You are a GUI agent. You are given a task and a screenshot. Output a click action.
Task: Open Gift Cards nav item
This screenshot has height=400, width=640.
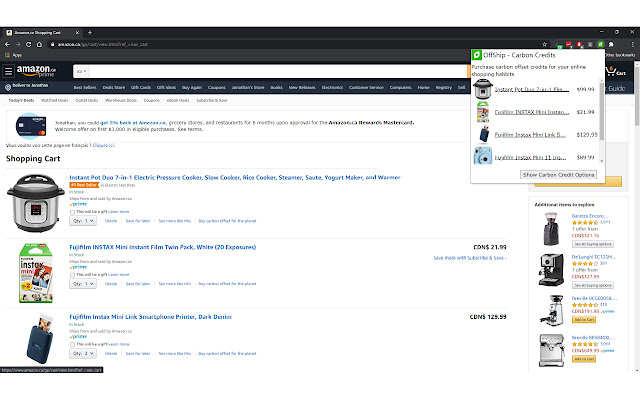[x=141, y=87]
